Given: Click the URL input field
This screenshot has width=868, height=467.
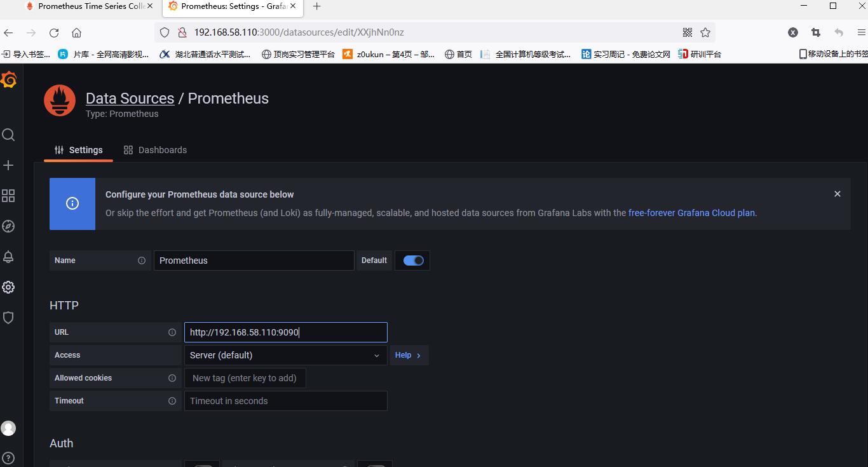Looking at the screenshot, I should pos(285,332).
